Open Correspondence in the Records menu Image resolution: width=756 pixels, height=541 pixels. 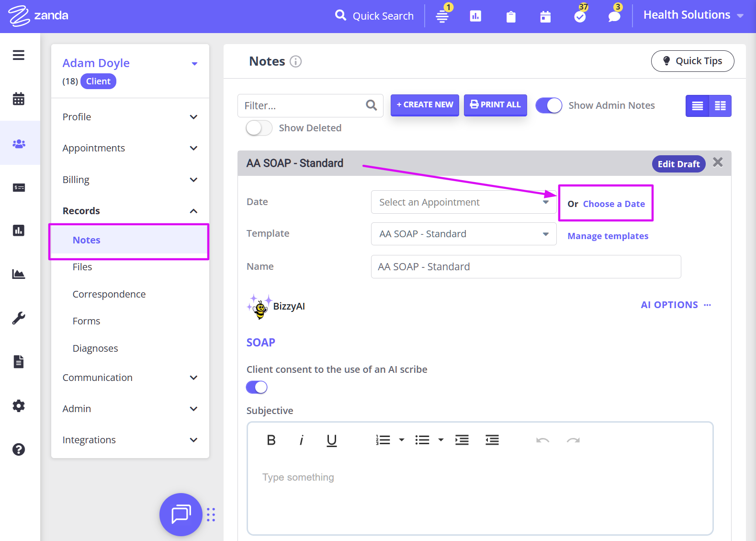point(109,294)
